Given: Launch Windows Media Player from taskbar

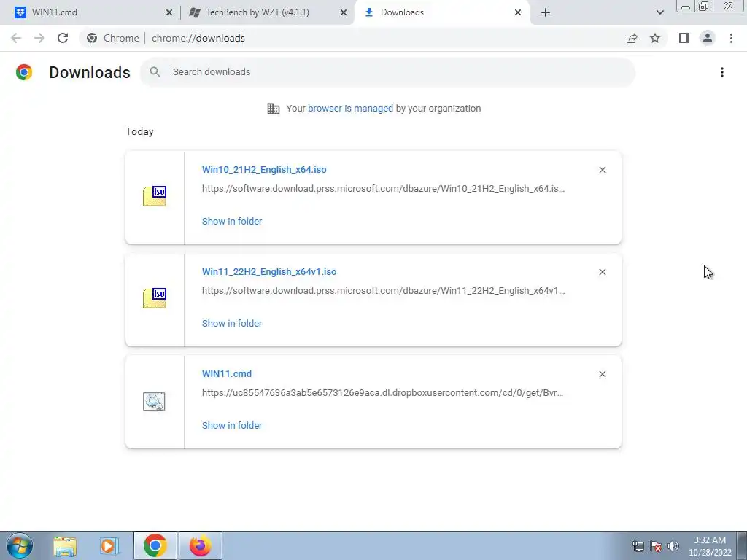Looking at the screenshot, I should click(109, 545).
